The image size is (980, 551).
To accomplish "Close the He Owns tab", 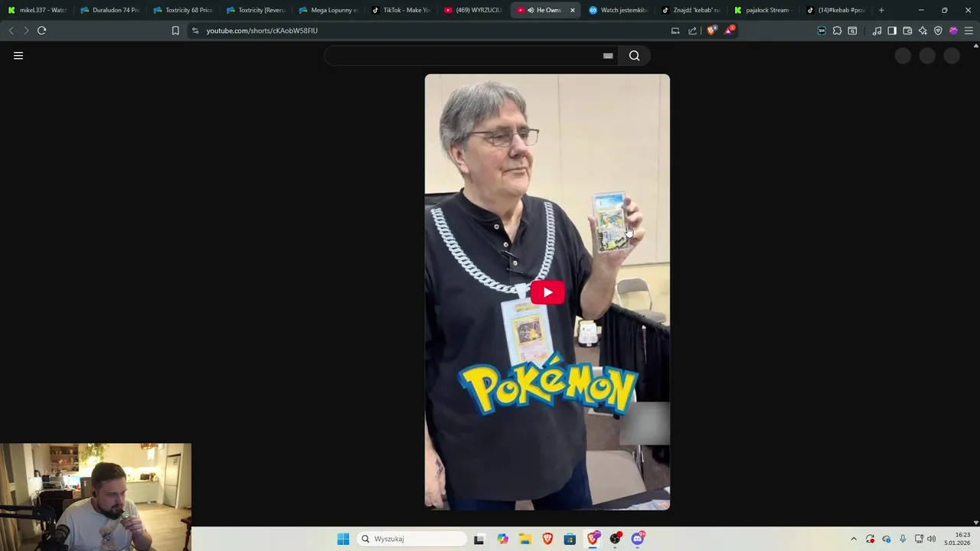I will 572,10.
